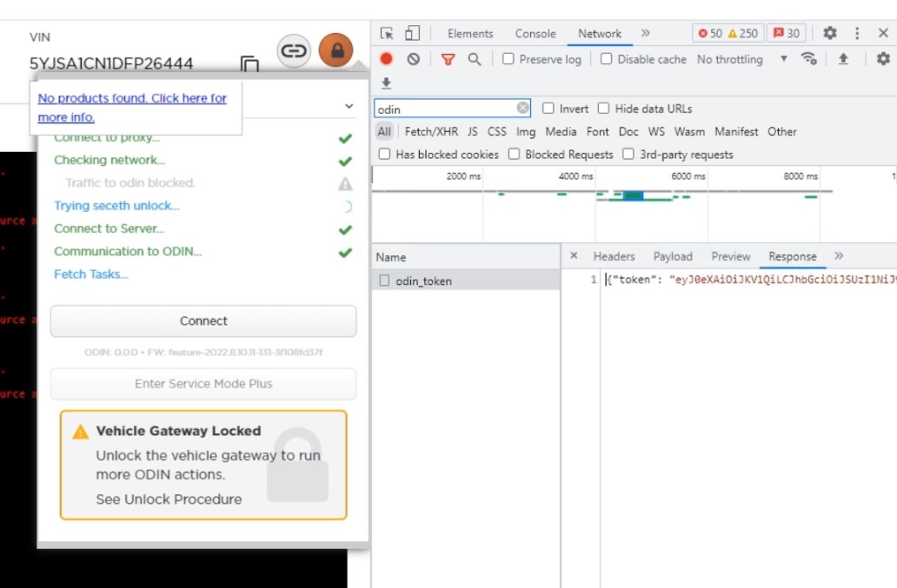Open the Headers tab of the request
This screenshot has height=588, width=897.
point(614,256)
